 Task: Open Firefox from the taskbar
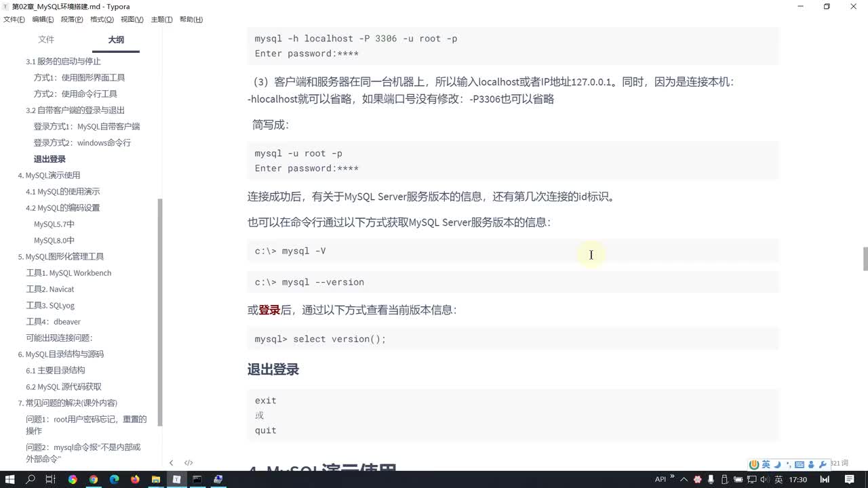point(135,479)
